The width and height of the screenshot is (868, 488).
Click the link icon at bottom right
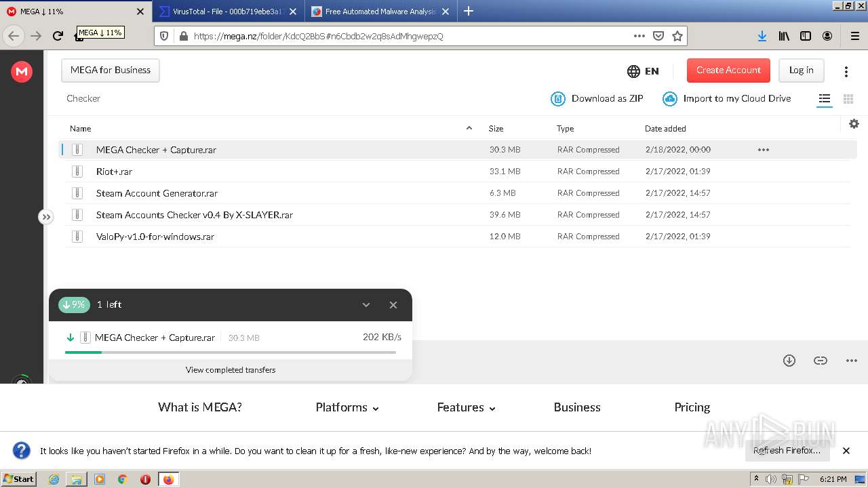tap(821, 361)
